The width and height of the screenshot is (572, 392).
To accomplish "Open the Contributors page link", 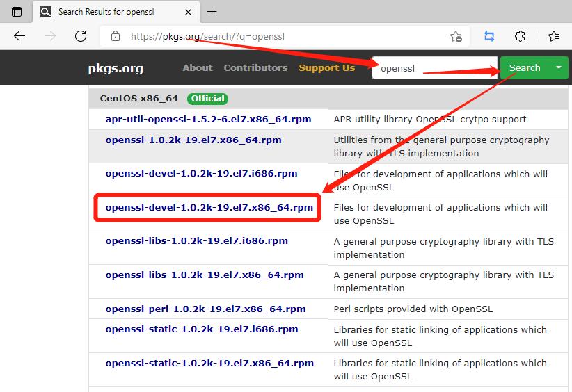I will [255, 67].
